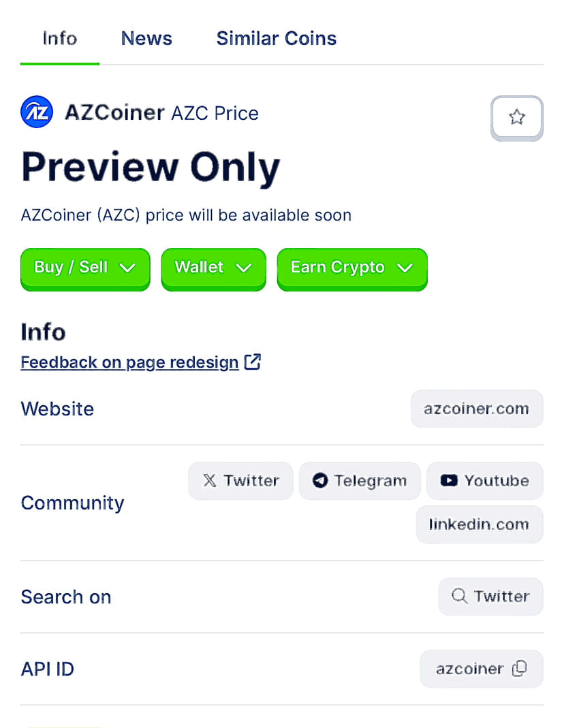This screenshot has height=728, width=564.
Task: Select the Info tab
Action: tap(60, 38)
